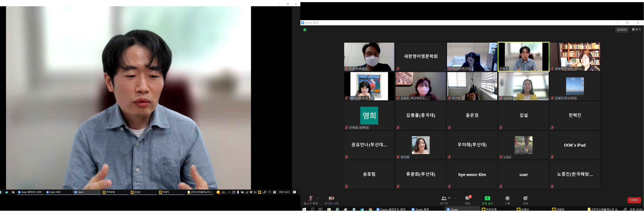Select 손일수 speaker video thumbnail
Image resolution: width=644 pixels, height=212 pixels.
(523, 57)
